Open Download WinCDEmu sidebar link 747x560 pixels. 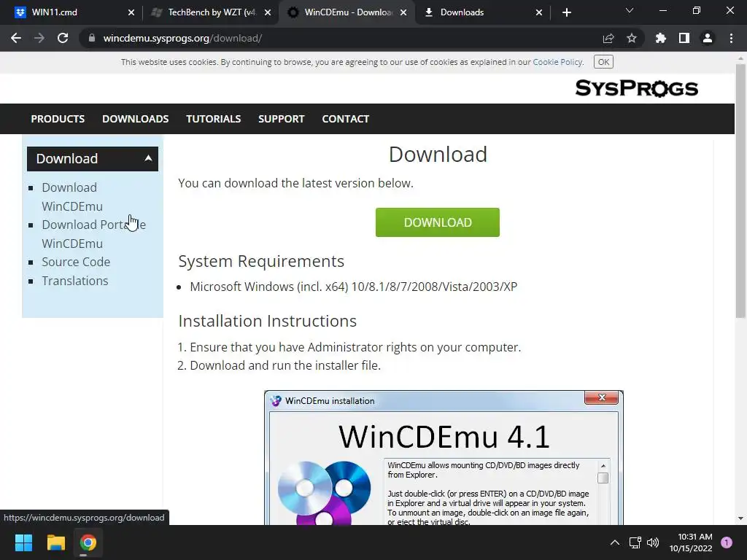72,197
